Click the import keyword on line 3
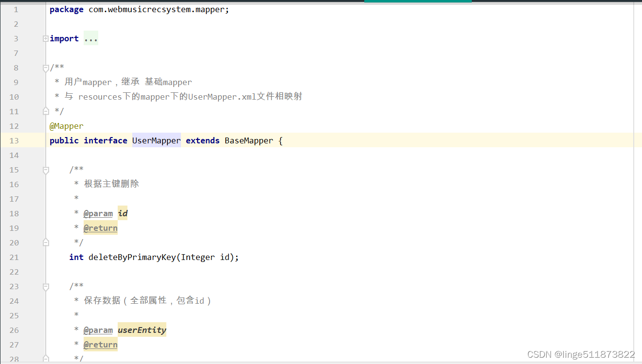 coord(64,38)
